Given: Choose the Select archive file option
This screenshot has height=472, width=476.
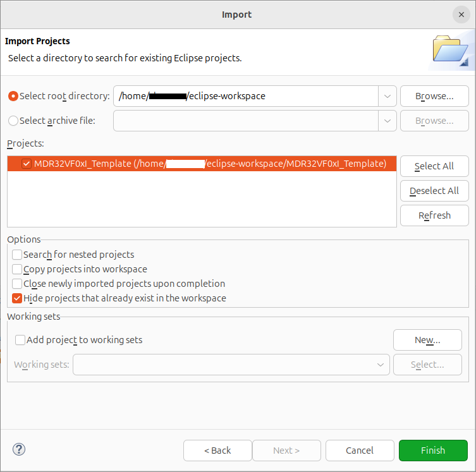Looking at the screenshot, I should pos(13,121).
